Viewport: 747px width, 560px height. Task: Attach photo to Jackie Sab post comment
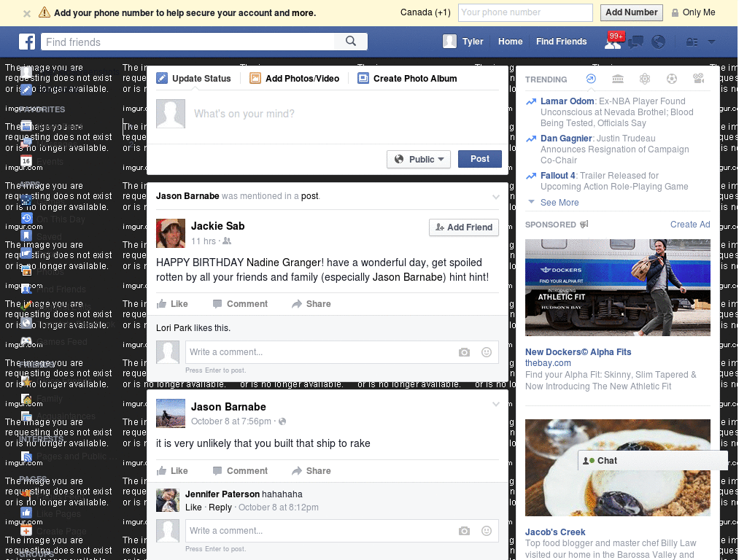pos(464,352)
